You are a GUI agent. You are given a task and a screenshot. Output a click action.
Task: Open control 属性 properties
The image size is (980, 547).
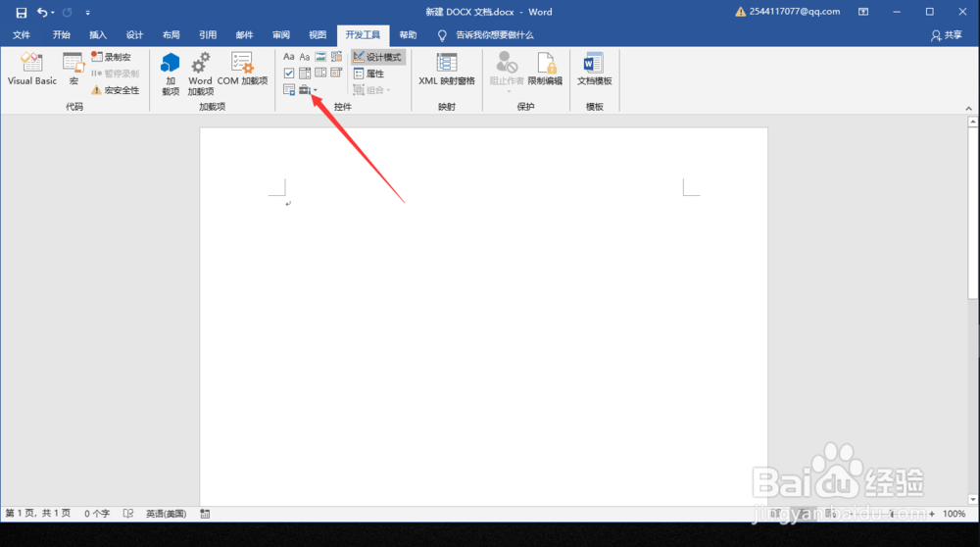coord(368,74)
